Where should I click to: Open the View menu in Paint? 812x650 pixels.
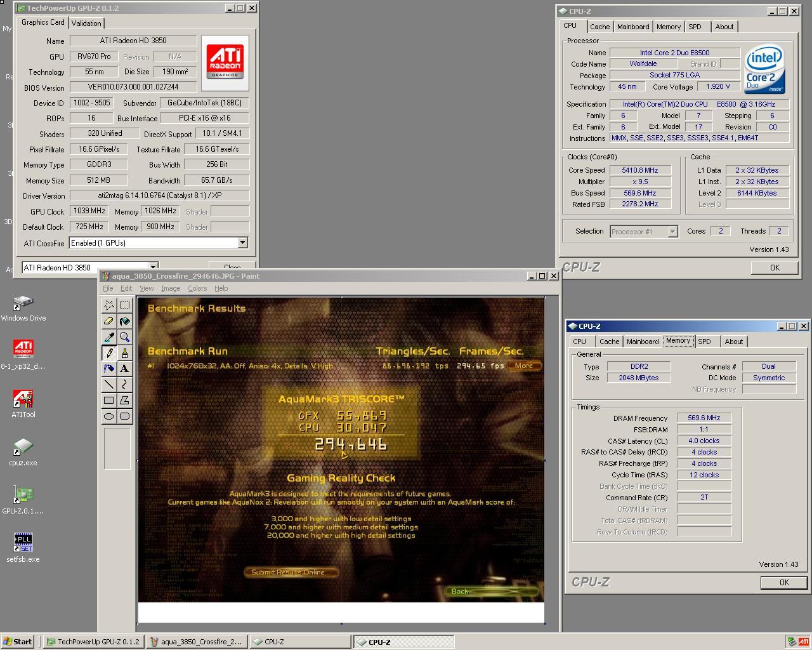pos(147,288)
